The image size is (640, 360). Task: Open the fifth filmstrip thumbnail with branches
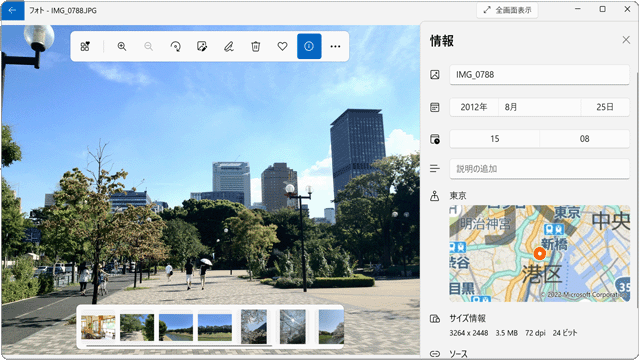pos(254,327)
